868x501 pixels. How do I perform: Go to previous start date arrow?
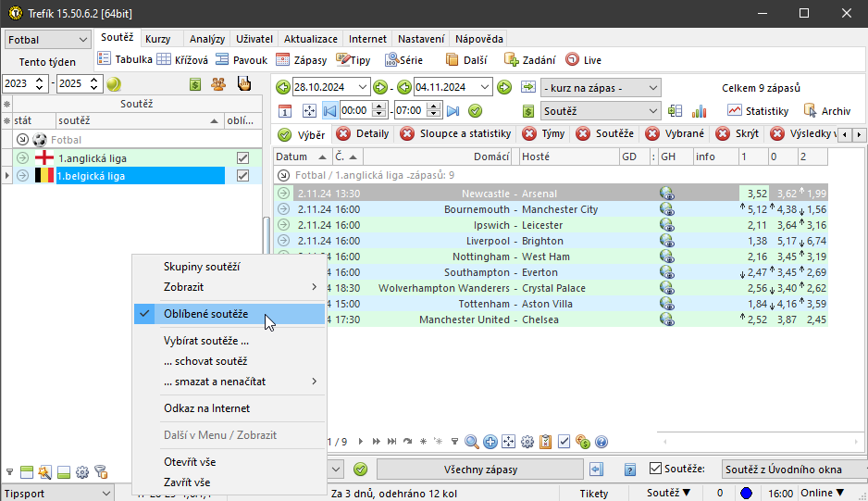283,87
